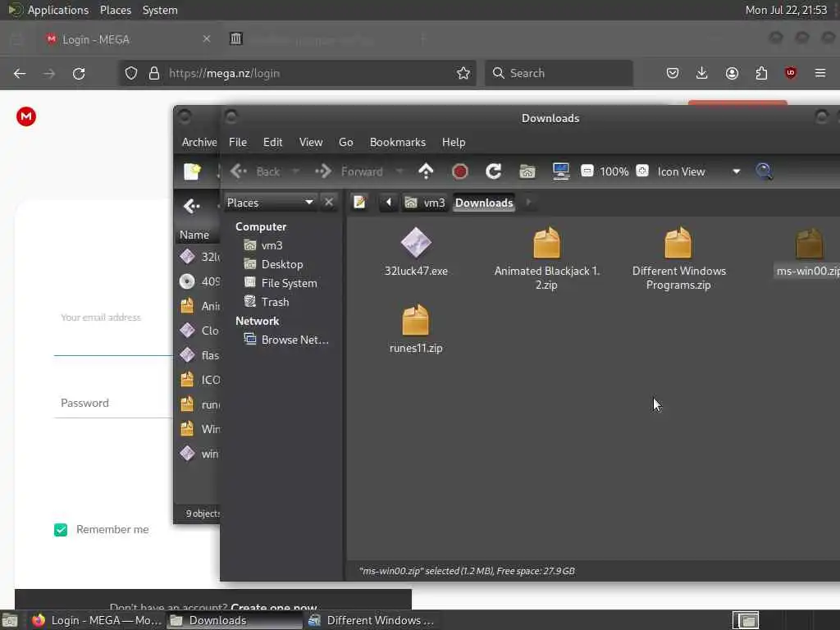Open the Firefox account icon

[732, 73]
